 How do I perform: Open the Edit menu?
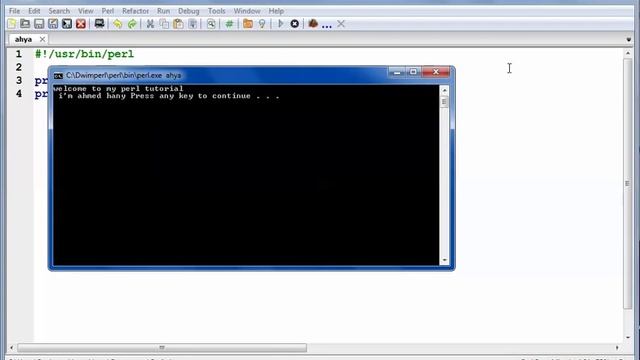pos(34,11)
